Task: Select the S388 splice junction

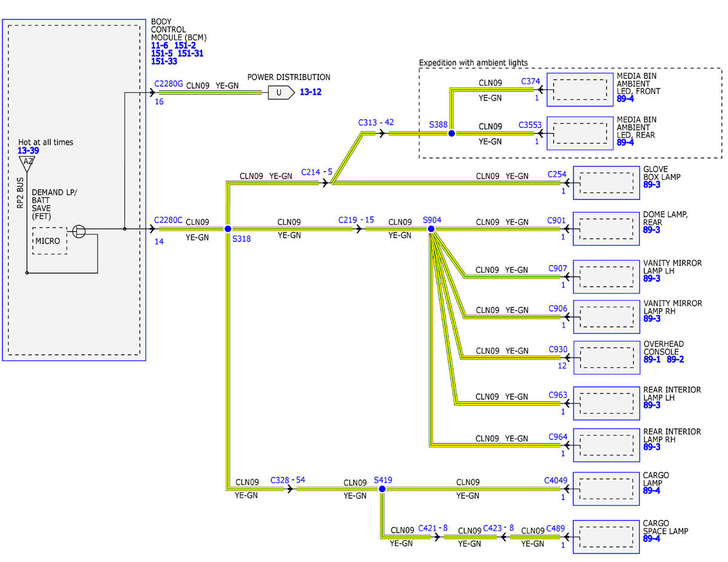Action: coord(451,133)
